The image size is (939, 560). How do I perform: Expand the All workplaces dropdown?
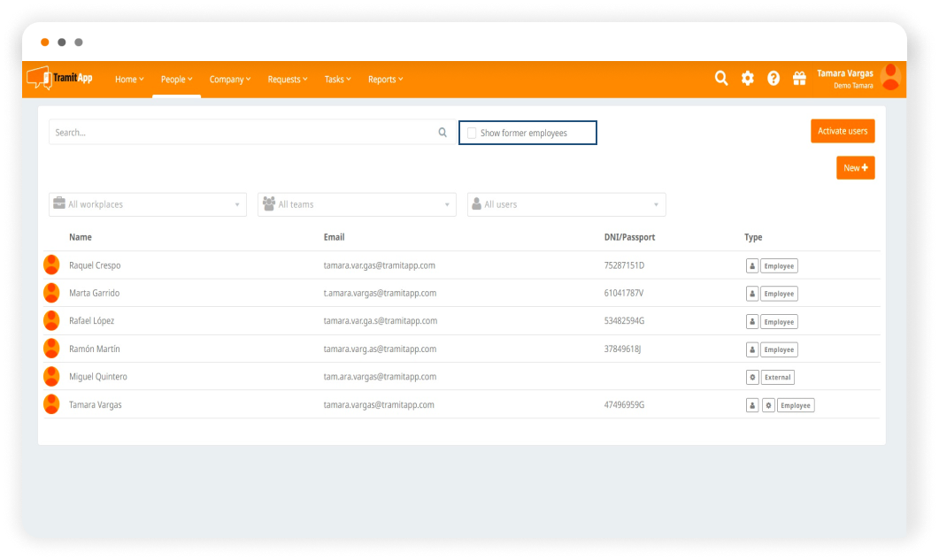pyautogui.click(x=147, y=204)
